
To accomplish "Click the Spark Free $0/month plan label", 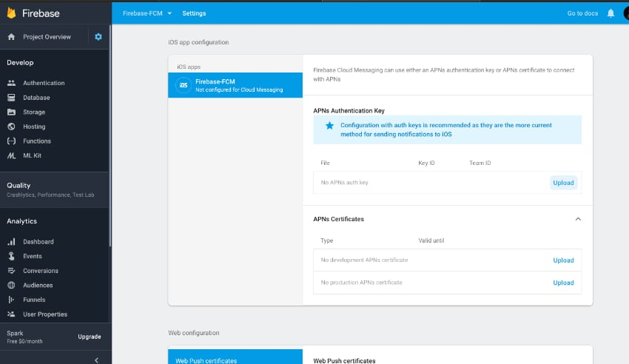I will 24,337.
